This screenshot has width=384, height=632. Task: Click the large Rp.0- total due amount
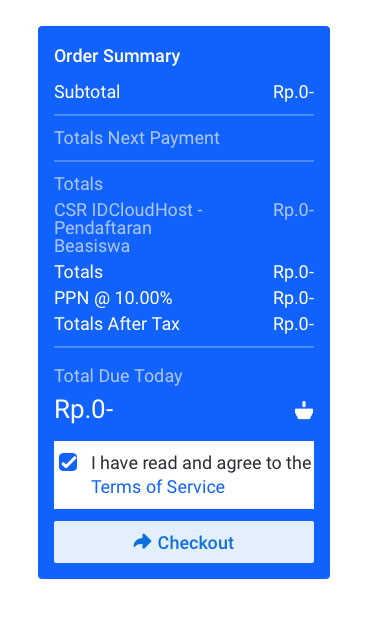click(x=84, y=410)
